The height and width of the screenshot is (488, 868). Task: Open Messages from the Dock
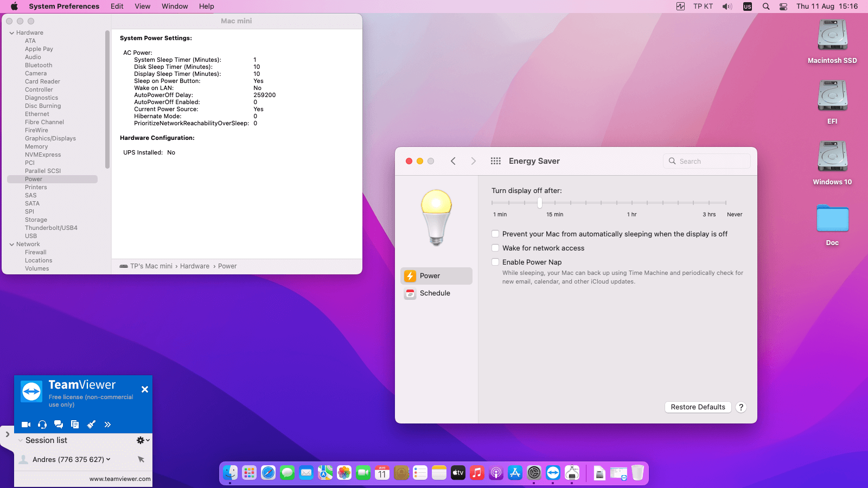click(287, 473)
